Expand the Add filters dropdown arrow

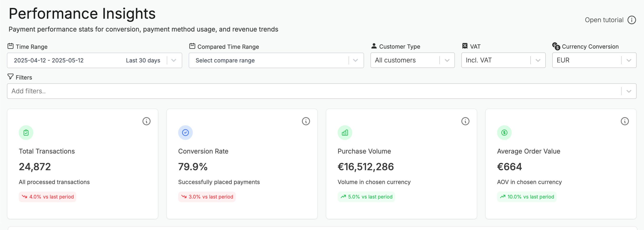coord(629,91)
